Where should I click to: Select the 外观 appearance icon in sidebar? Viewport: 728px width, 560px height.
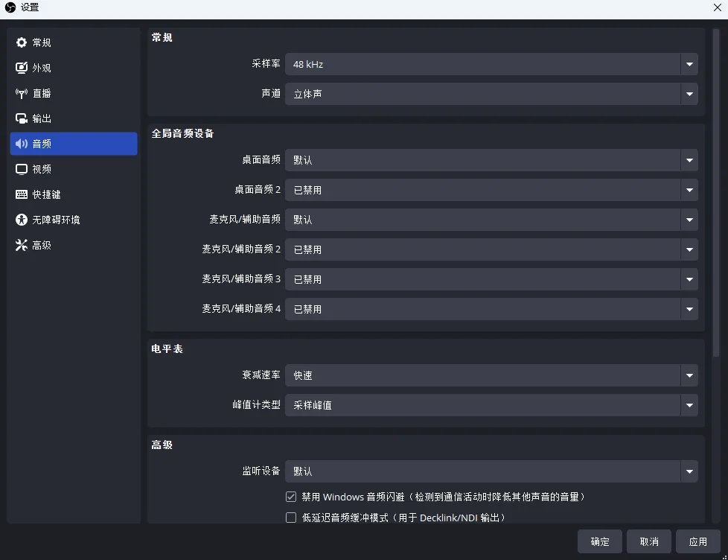[x=22, y=68]
